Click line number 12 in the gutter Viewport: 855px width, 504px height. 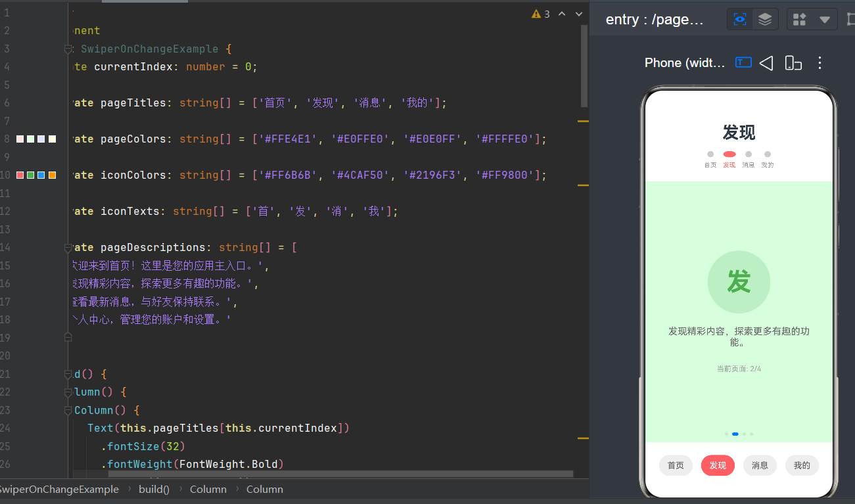(6, 212)
